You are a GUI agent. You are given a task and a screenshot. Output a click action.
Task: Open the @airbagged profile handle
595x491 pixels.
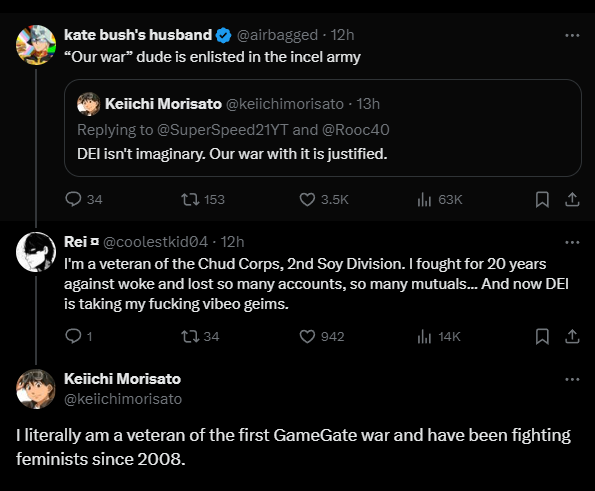pos(277,35)
